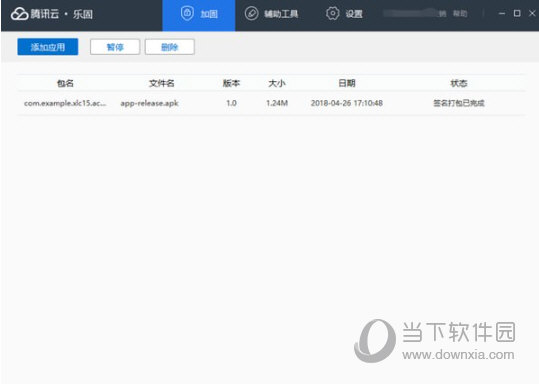
Task: Click the 辅助工具 pencil circle icon
Action: 251,13
